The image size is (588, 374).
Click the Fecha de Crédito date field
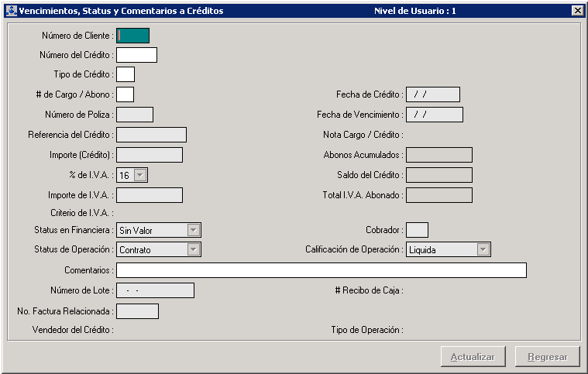click(433, 94)
